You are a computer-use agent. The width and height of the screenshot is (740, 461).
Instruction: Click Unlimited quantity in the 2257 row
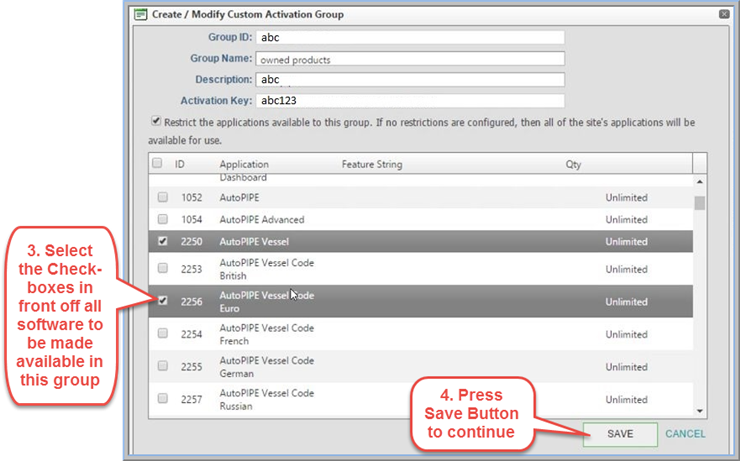626,399
